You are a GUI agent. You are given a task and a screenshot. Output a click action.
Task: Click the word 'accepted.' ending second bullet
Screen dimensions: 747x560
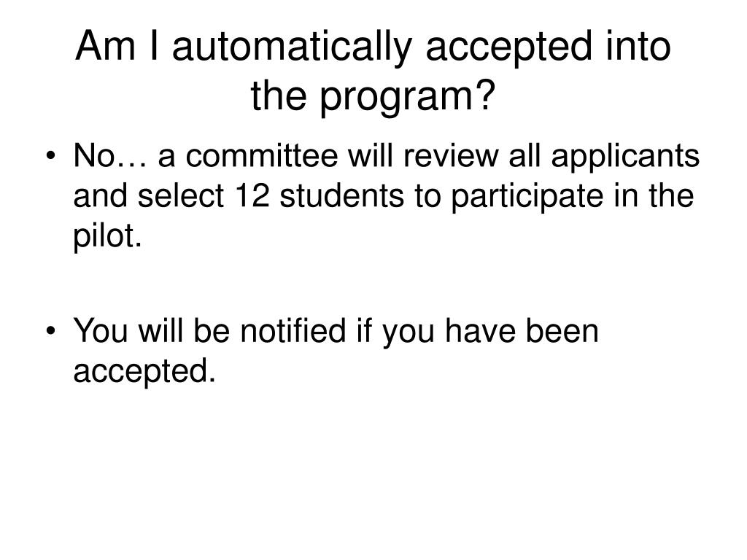click(144, 372)
